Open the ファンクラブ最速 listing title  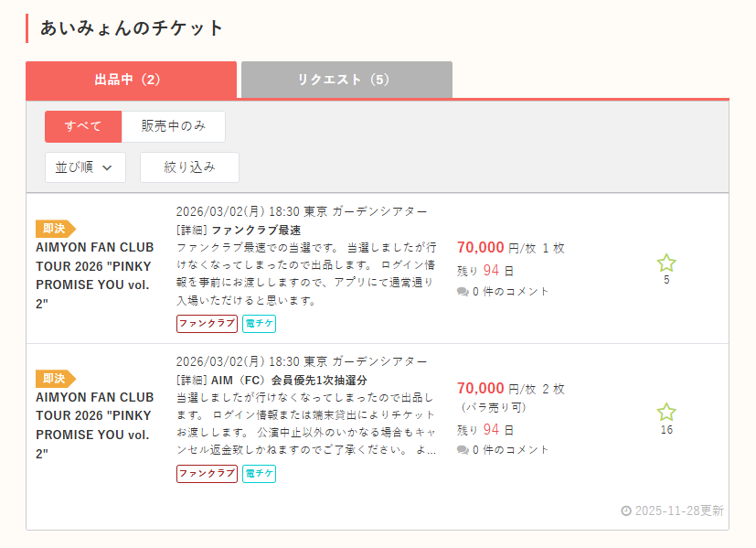pyautogui.click(x=256, y=231)
